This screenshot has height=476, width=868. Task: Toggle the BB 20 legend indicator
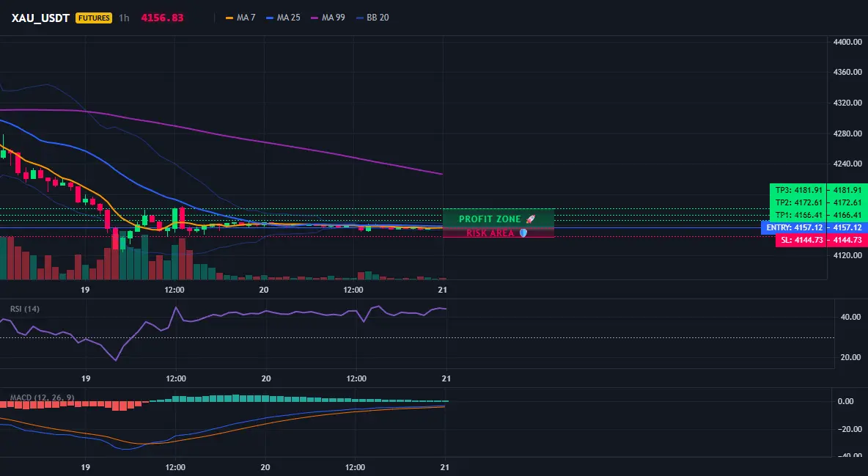[372, 18]
